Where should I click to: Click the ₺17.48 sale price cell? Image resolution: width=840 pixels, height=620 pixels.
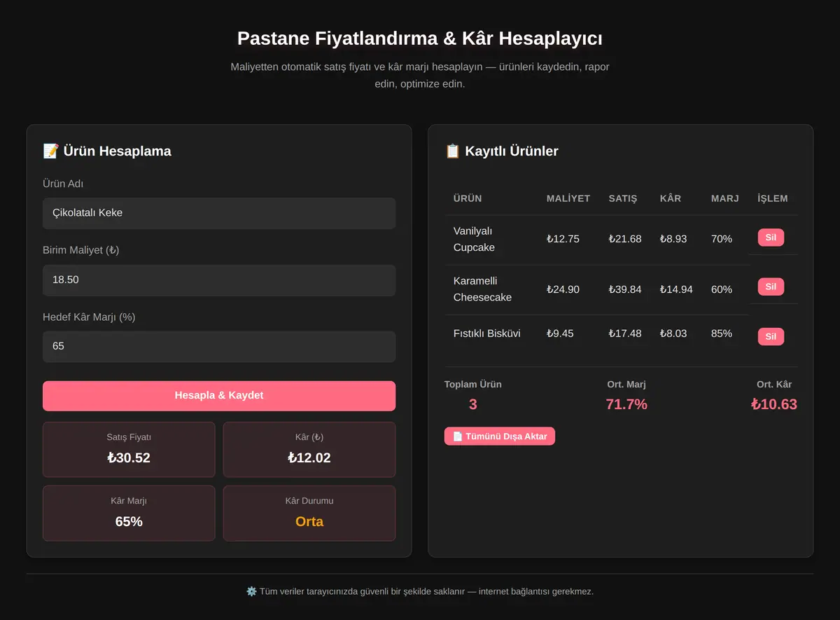pyautogui.click(x=625, y=333)
